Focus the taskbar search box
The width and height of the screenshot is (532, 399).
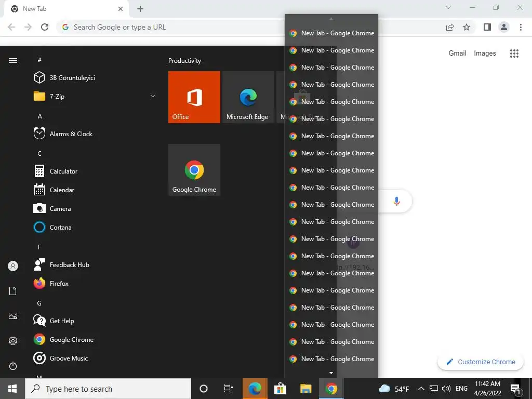tap(108, 389)
